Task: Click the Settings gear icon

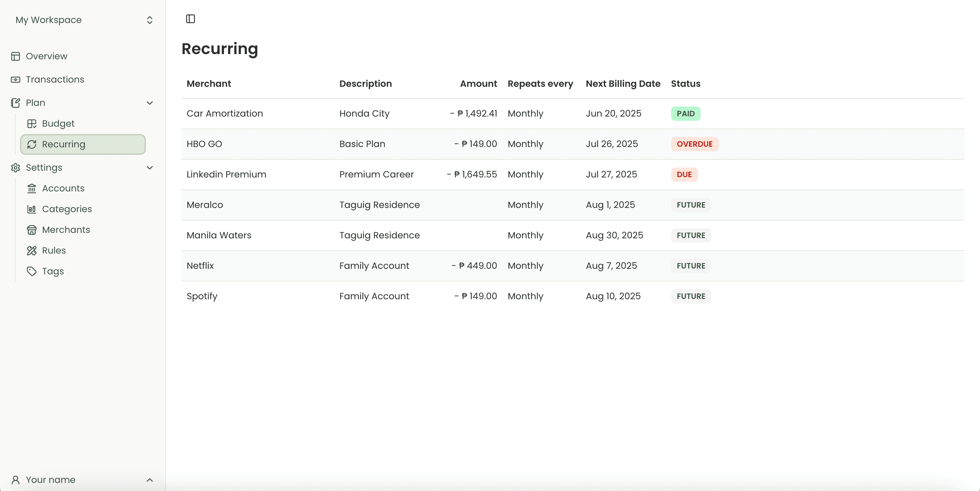Action: [x=16, y=168]
